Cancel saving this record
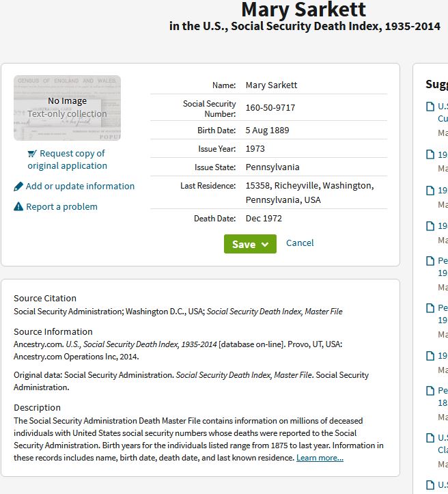 tap(300, 243)
